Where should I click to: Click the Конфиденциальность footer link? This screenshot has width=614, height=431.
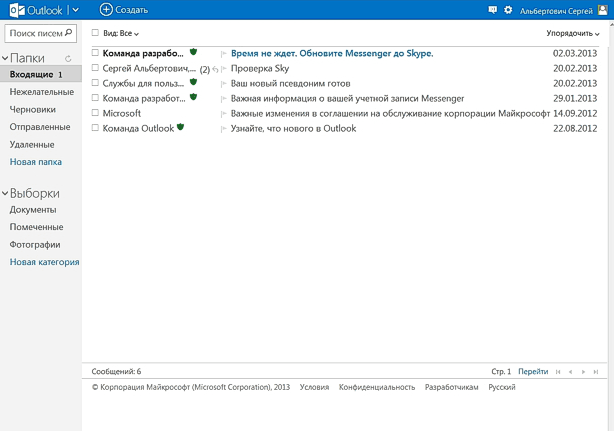point(377,387)
